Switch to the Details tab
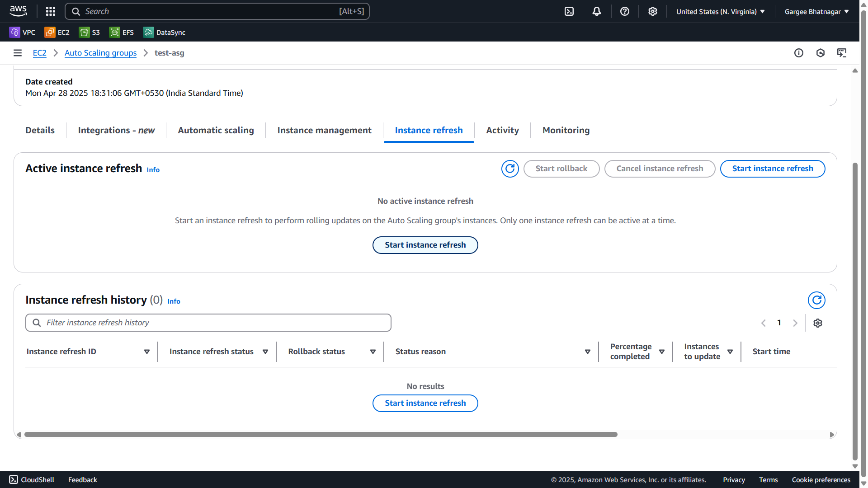868x488 pixels. (x=40, y=130)
